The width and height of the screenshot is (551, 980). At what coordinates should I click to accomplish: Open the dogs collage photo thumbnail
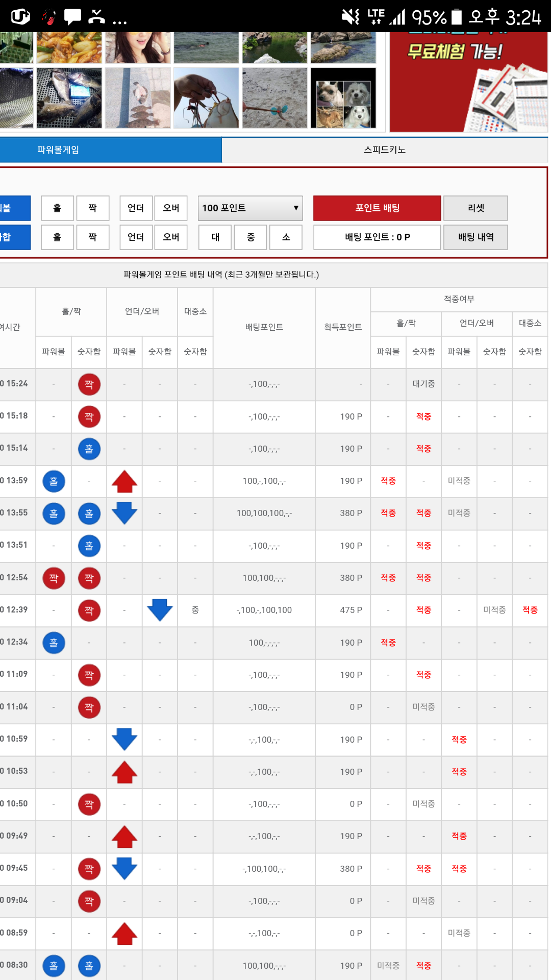pos(343,97)
